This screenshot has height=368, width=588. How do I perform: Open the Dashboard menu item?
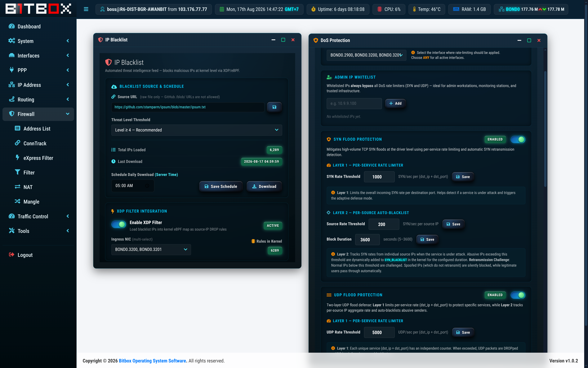click(38, 26)
